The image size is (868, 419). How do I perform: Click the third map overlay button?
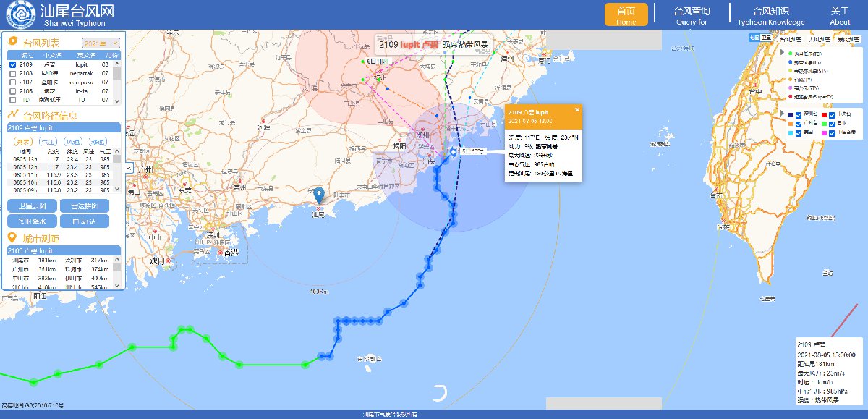pos(848,39)
